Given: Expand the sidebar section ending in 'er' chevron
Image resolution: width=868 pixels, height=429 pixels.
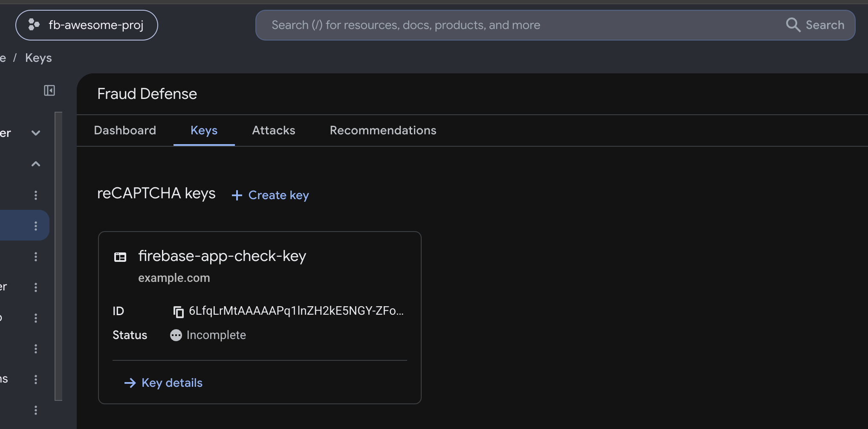Looking at the screenshot, I should coord(36,133).
